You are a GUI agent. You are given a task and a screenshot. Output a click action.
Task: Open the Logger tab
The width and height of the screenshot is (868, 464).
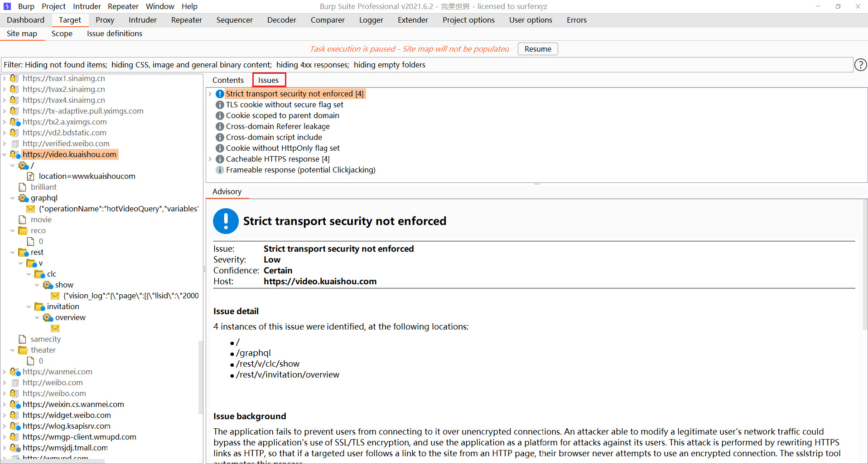point(371,20)
